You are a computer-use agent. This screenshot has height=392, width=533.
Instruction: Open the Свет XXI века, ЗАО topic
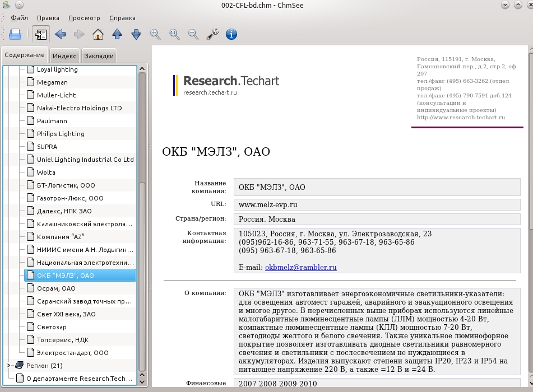tap(66, 314)
